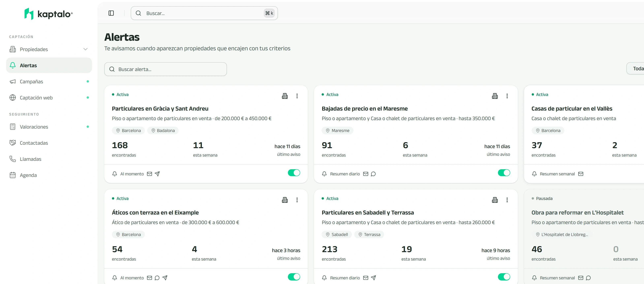Click the email icon on Gràcia y Sant Andreu card
The width and height of the screenshot is (644, 284).
coord(150,174)
